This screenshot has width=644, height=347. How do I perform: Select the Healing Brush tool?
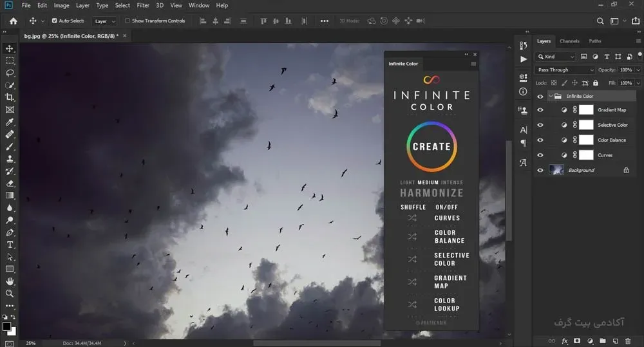(x=10, y=135)
